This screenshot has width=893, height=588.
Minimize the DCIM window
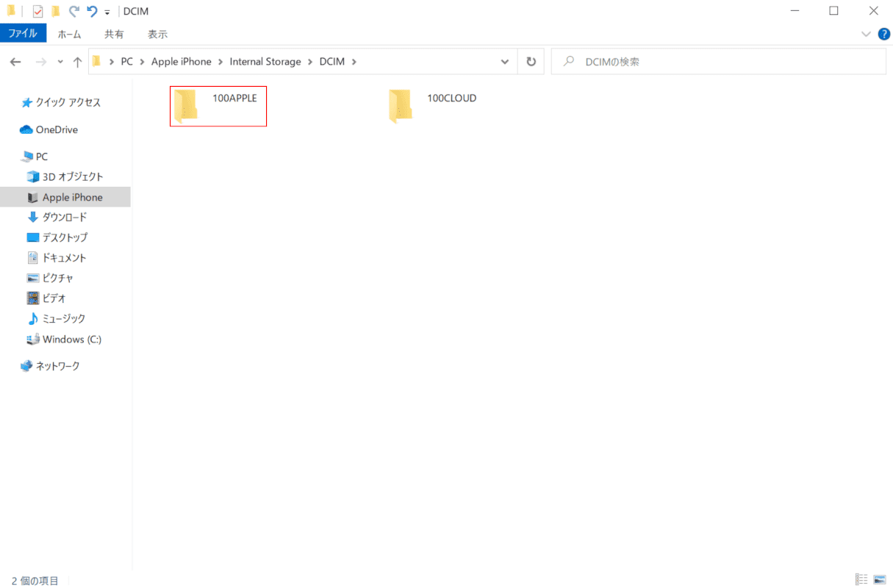794,11
